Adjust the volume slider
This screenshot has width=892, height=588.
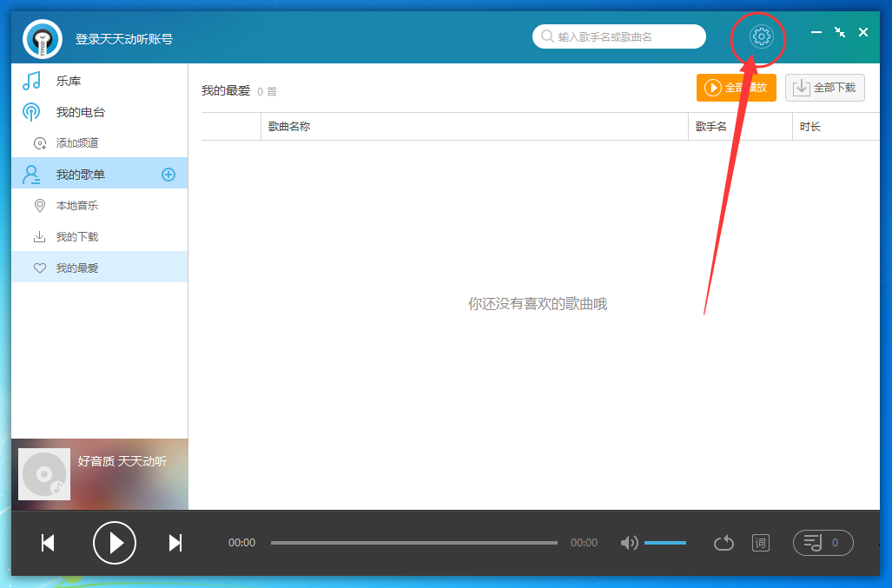665,542
